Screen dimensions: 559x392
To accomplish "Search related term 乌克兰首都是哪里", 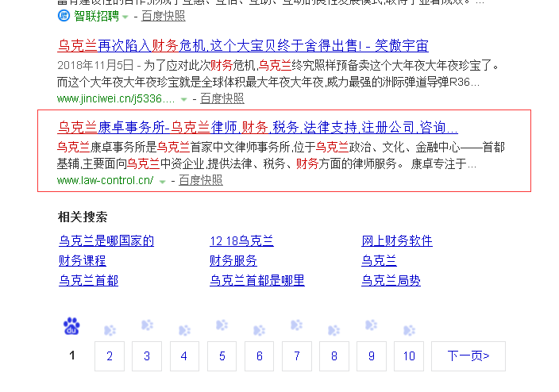I will pyautogui.click(x=257, y=281).
